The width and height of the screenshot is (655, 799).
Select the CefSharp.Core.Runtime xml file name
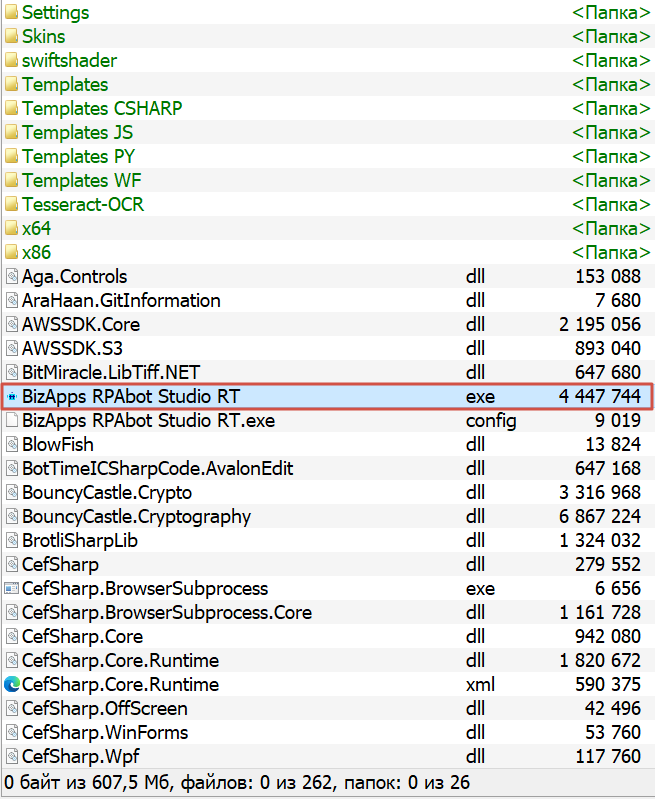pyautogui.click(x=121, y=684)
